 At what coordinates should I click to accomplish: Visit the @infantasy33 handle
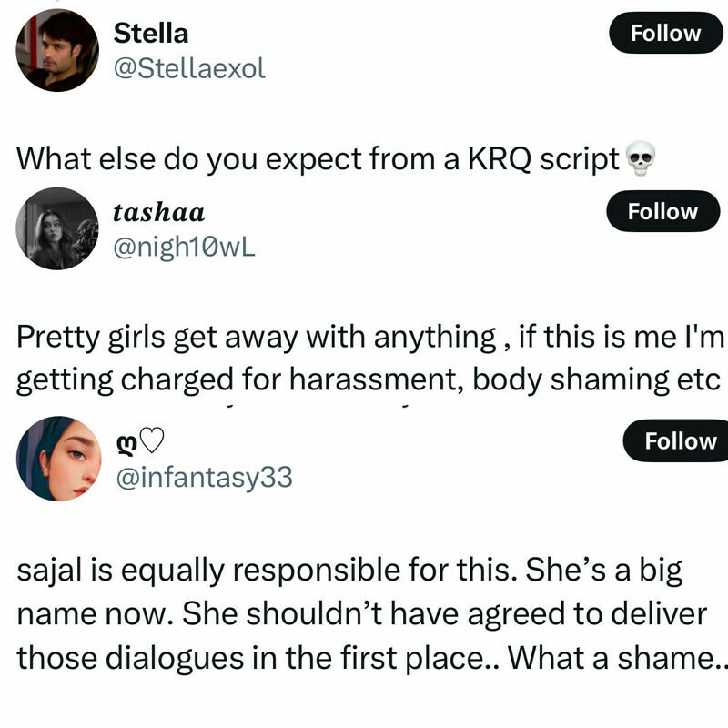click(x=203, y=475)
